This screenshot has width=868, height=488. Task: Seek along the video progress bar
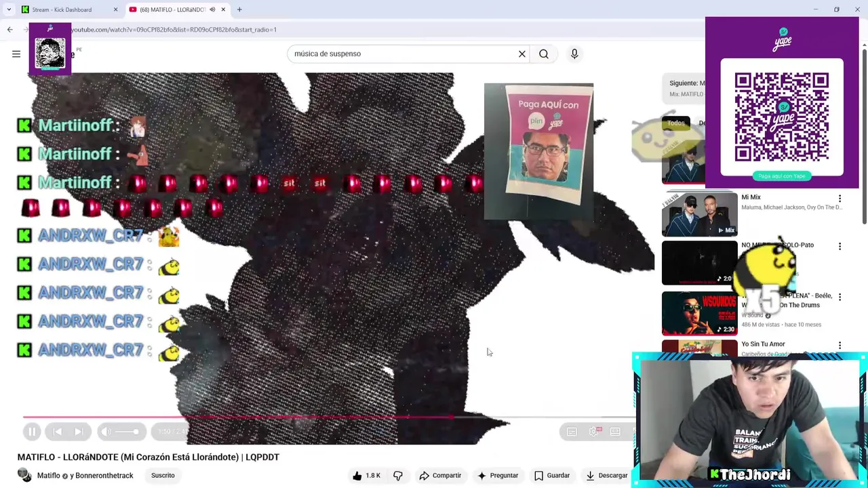[x=328, y=417]
